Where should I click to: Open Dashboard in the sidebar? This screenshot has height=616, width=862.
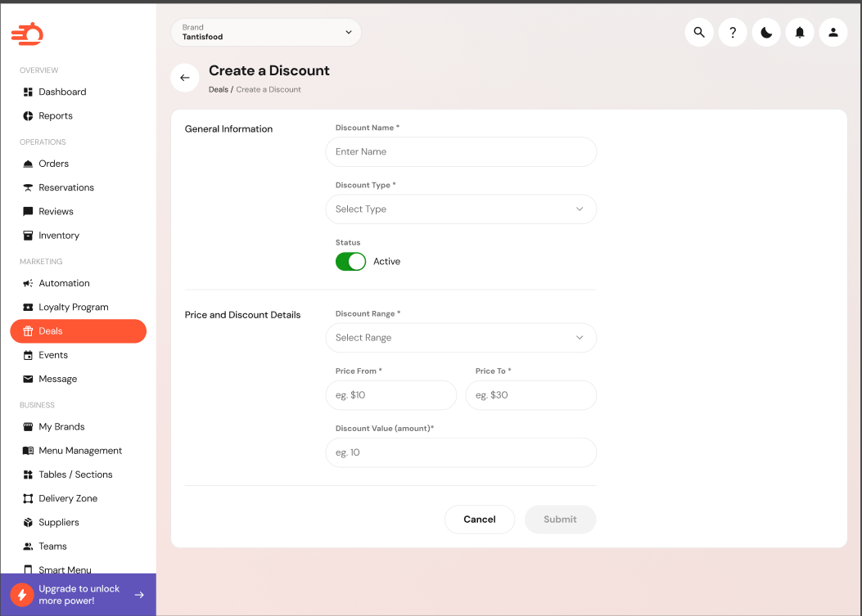78,92
